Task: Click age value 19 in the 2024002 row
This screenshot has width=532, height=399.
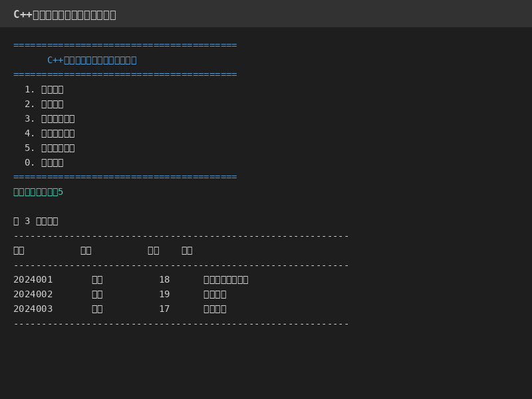Action: click(164, 294)
